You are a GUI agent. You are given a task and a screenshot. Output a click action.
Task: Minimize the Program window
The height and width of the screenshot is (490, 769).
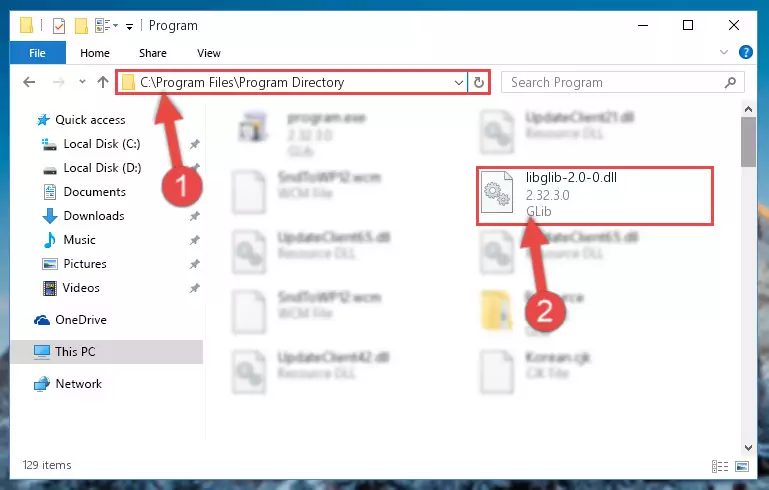[x=643, y=25]
